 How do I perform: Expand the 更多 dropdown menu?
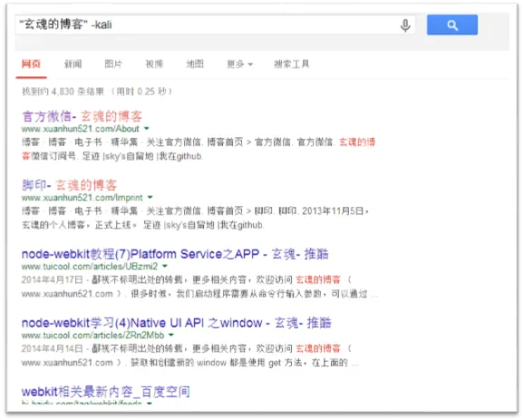(239, 63)
